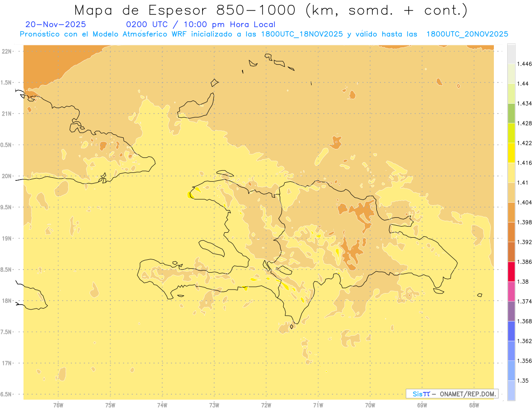Click the '68W' longitude label

474,405
